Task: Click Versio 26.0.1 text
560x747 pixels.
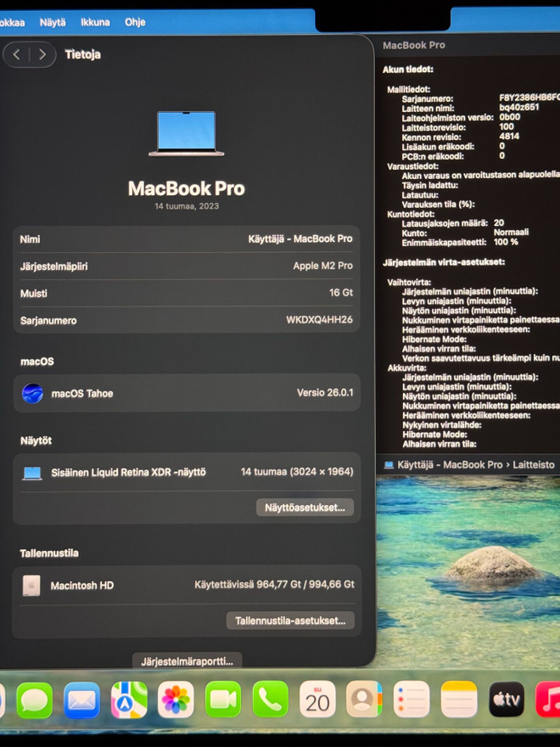Action: 325,392
